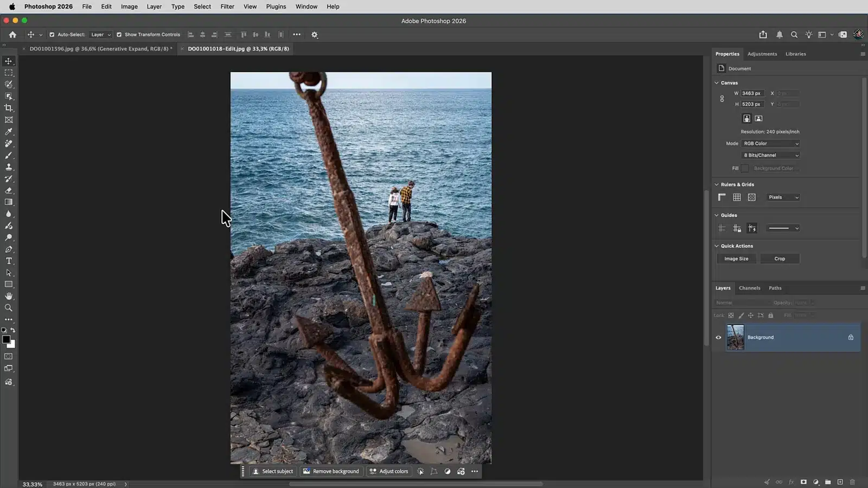Image resolution: width=868 pixels, height=488 pixels.
Task: Select the Clone Stamp tool
Action: click(9, 167)
